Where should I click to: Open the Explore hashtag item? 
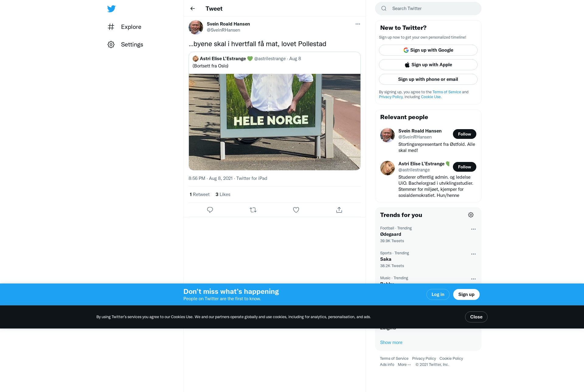(x=124, y=27)
